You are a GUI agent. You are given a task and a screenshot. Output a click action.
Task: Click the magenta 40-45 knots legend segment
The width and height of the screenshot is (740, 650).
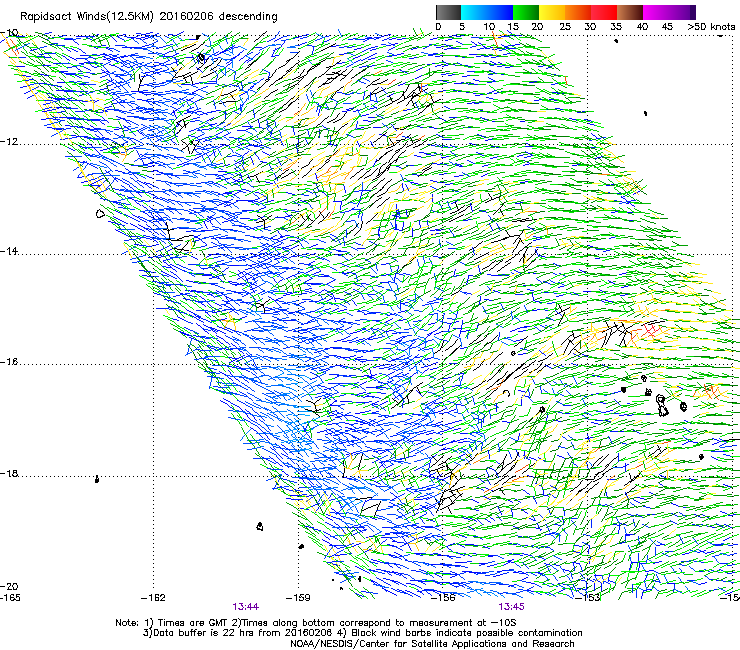(x=656, y=12)
